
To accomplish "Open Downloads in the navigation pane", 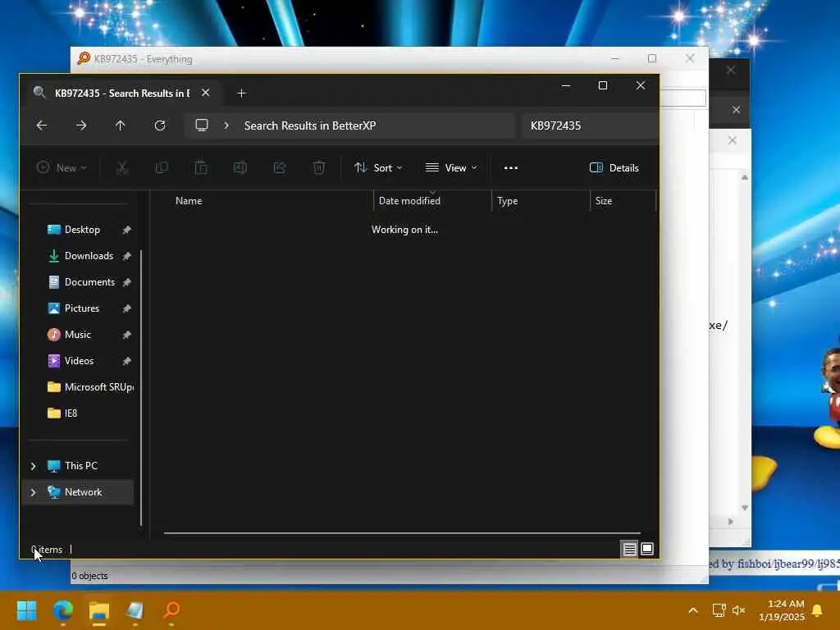I will pos(89,256).
